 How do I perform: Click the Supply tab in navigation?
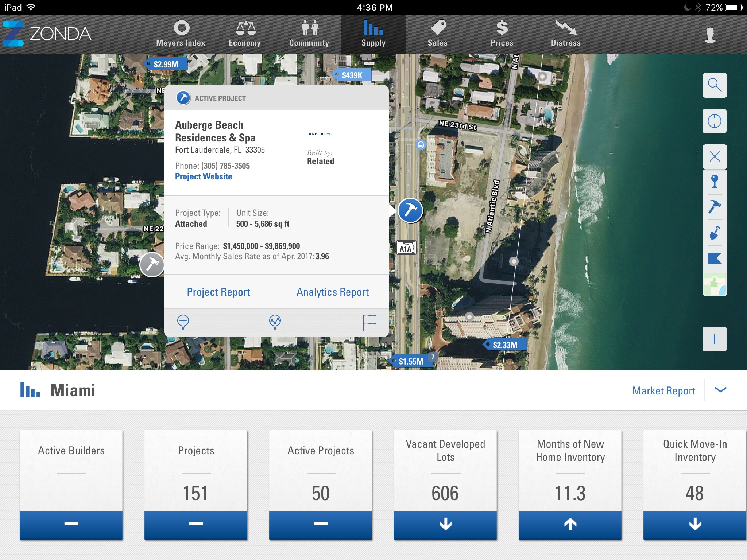click(x=373, y=33)
